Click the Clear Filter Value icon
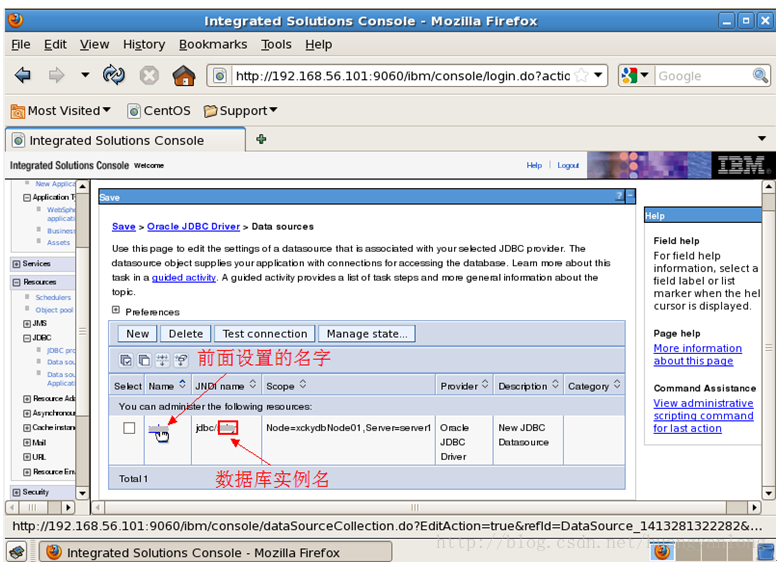The image size is (777, 562). (181, 360)
